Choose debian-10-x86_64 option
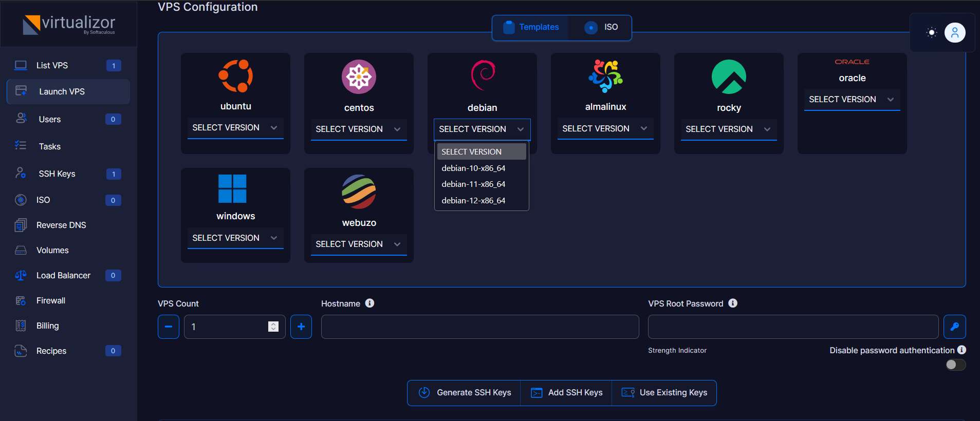The image size is (980, 421). tap(482, 168)
